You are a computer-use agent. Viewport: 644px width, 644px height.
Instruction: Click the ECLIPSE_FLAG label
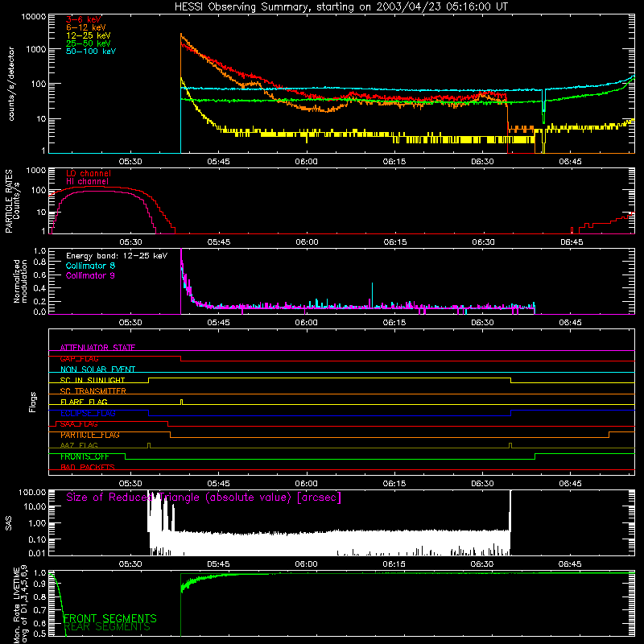point(88,413)
